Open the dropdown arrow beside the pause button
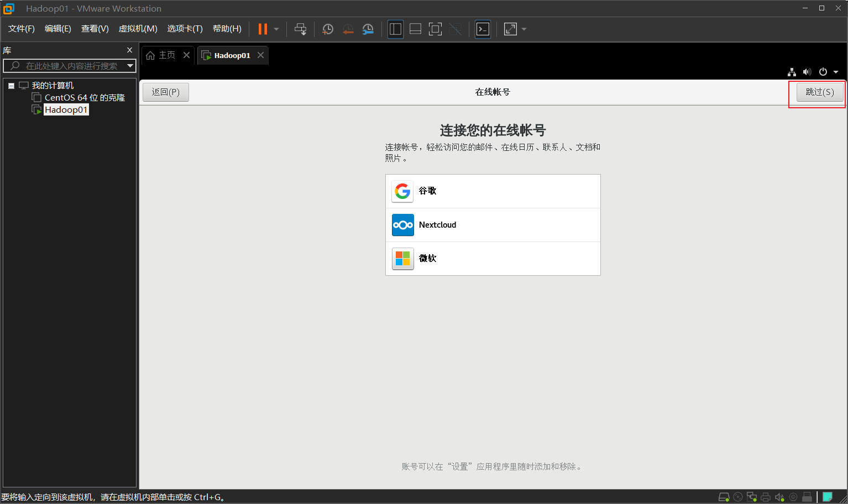The image size is (848, 504). click(x=276, y=29)
